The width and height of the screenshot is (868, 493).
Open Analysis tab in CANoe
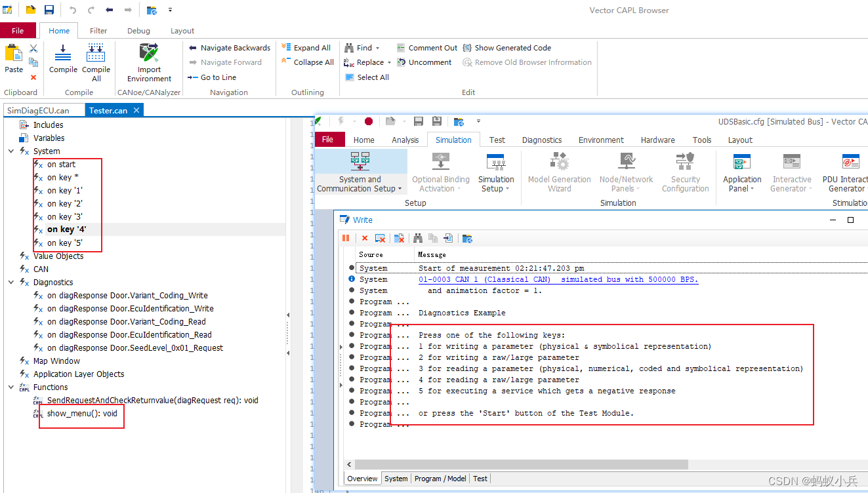pos(405,140)
